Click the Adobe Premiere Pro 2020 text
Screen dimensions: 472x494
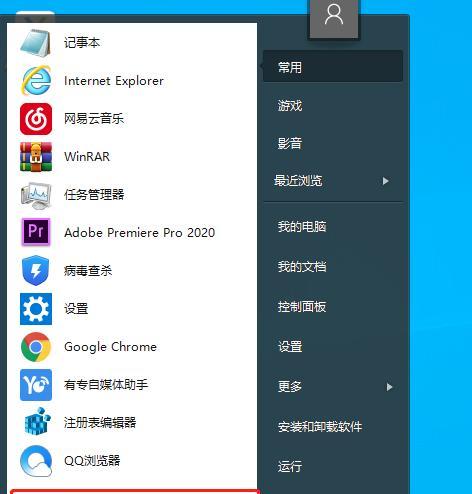point(140,232)
